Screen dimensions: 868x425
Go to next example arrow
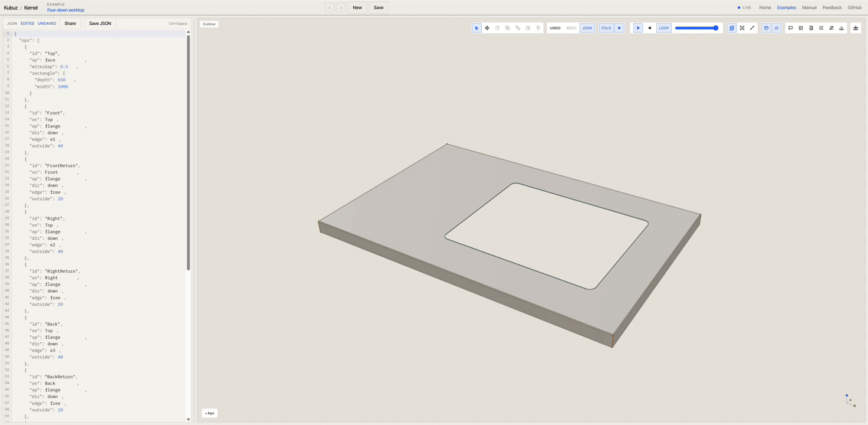pyautogui.click(x=341, y=8)
